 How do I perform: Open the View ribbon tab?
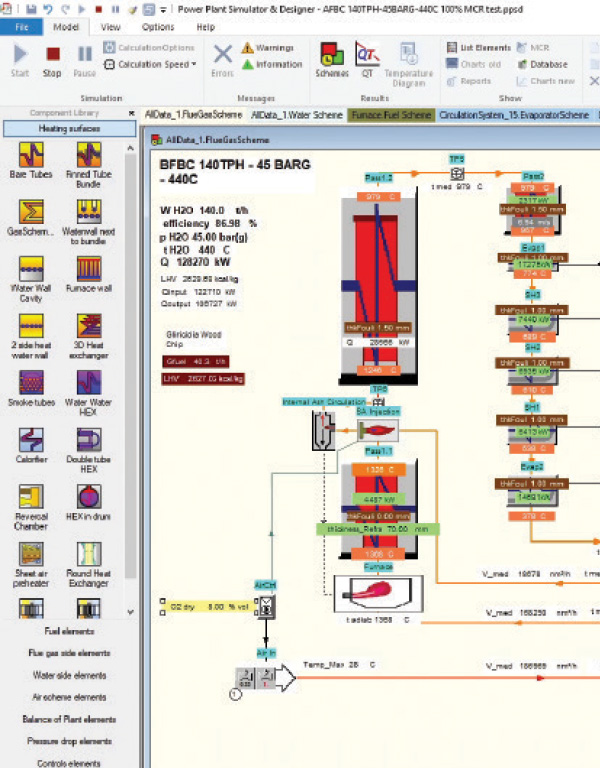point(111,28)
